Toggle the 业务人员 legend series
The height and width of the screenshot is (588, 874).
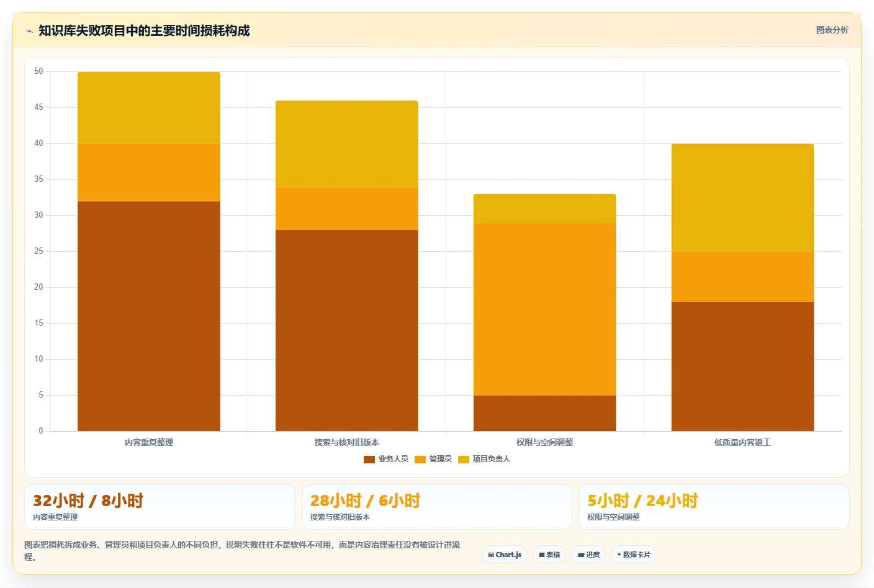(x=386, y=459)
